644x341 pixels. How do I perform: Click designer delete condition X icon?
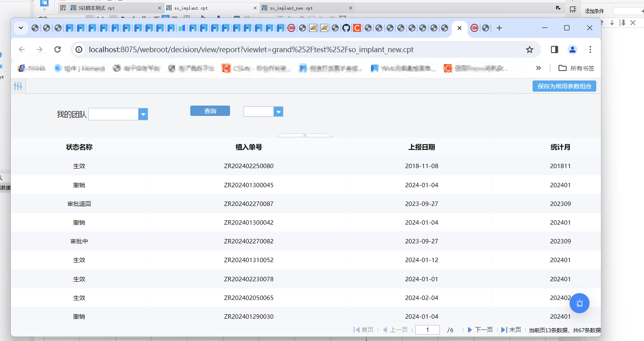(633, 23)
